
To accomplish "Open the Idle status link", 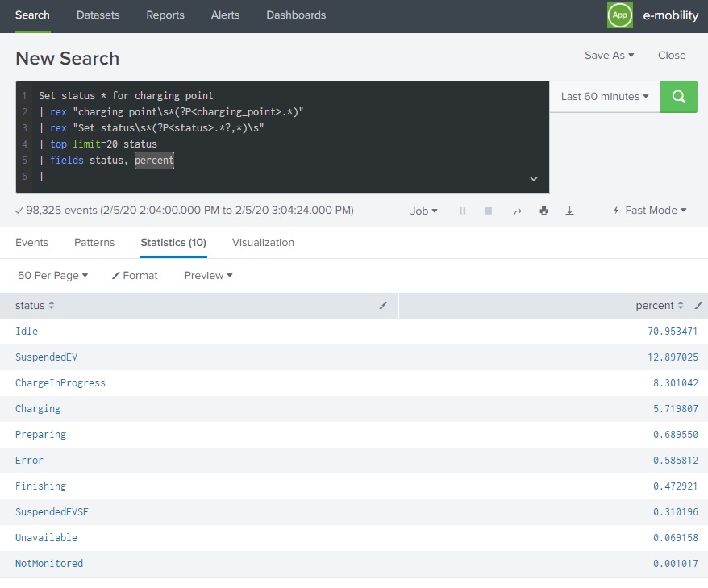I will pos(25,331).
